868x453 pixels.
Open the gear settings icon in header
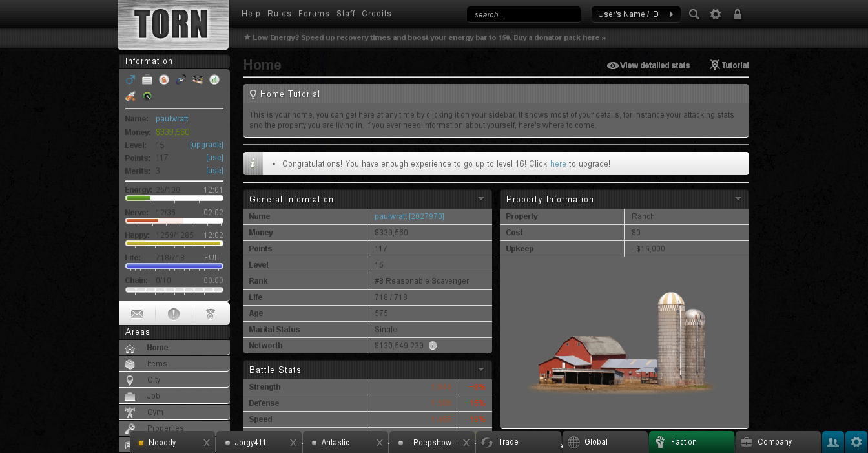[x=716, y=14]
